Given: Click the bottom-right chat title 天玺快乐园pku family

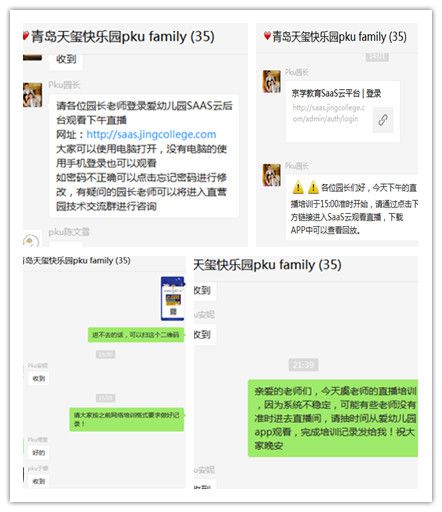Looking at the screenshot, I should point(267,265).
